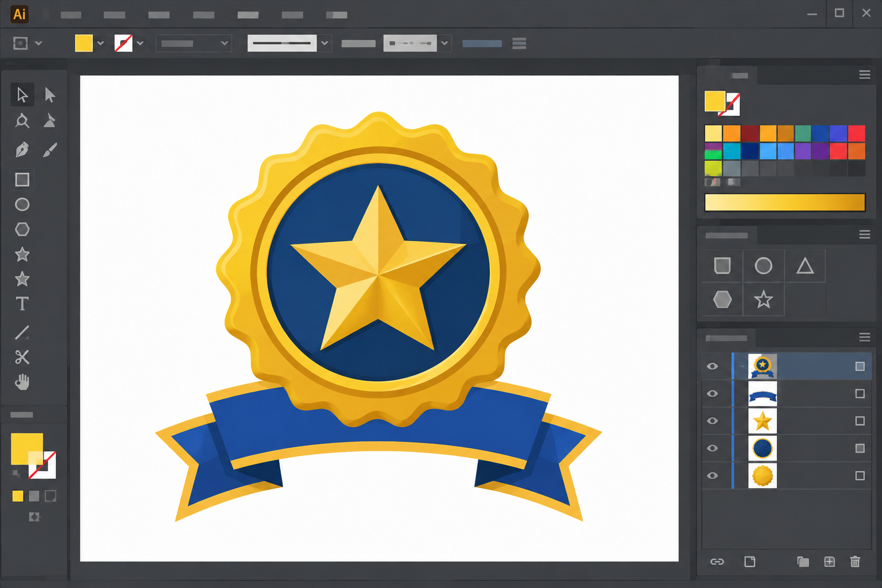Viewport: 882px width, 588px height.
Task: Select the Rectangle tool in left toolbar
Action: [x=22, y=180]
